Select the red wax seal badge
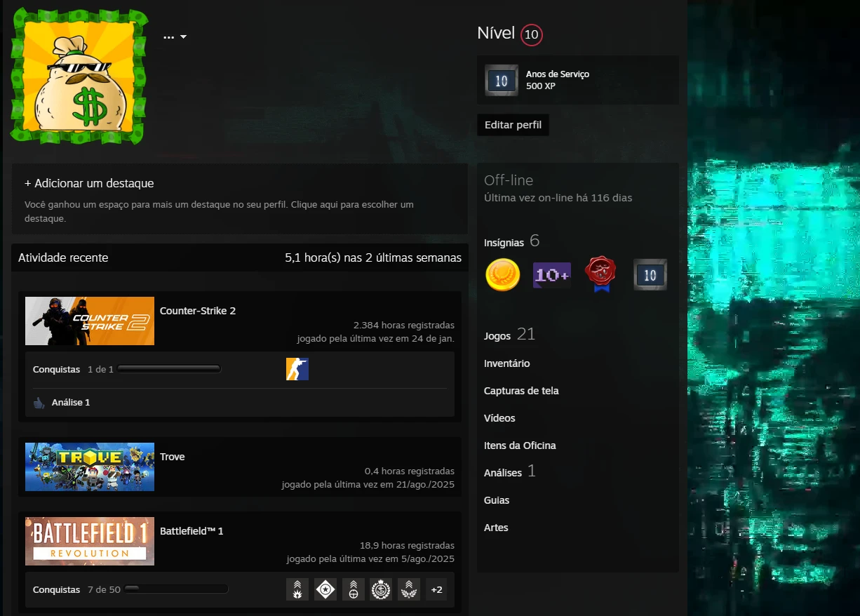The width and height of the screenshot is (860, 616). point(600,274)
